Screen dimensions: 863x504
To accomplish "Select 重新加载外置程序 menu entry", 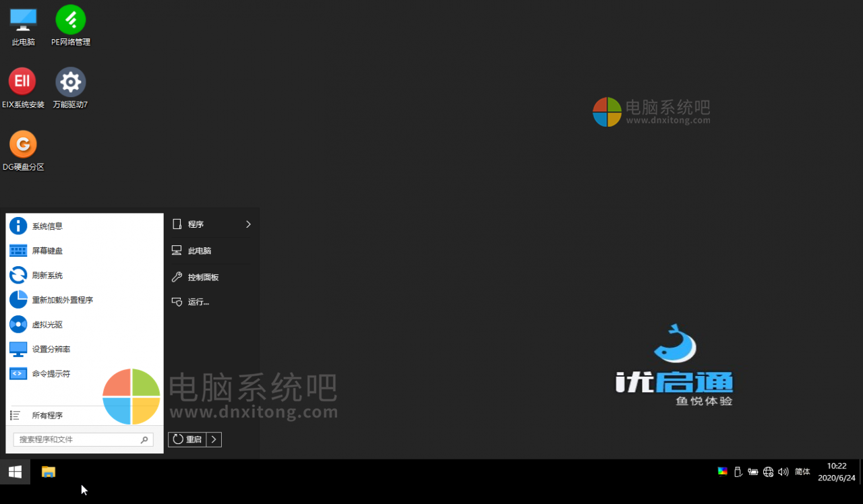I will tap(84, 300).
